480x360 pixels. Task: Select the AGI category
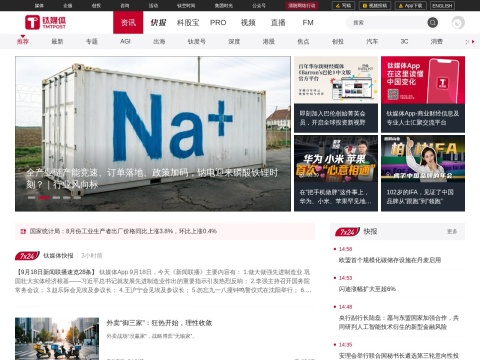pyautogui.click(x=125, y=41)
